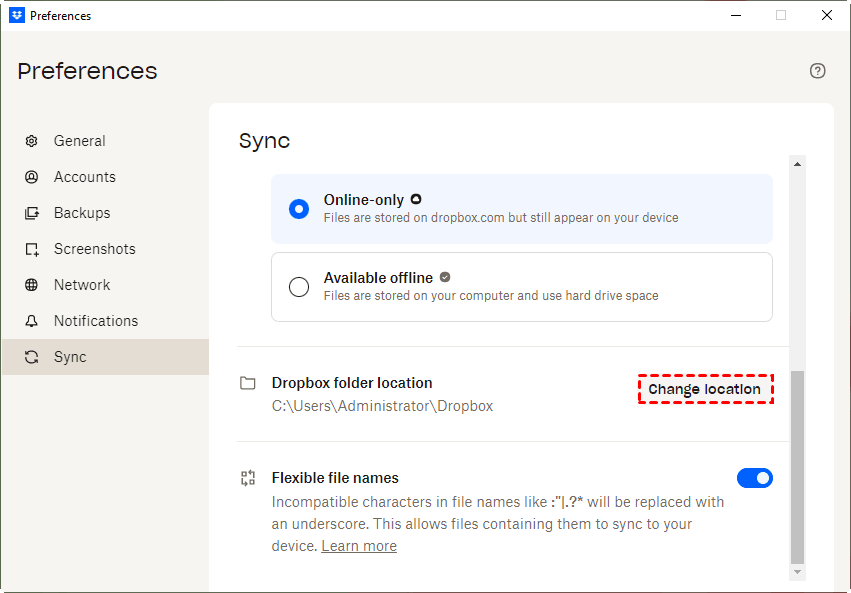
Task: Click the Change location button
Action: click(x=705, y=389)
